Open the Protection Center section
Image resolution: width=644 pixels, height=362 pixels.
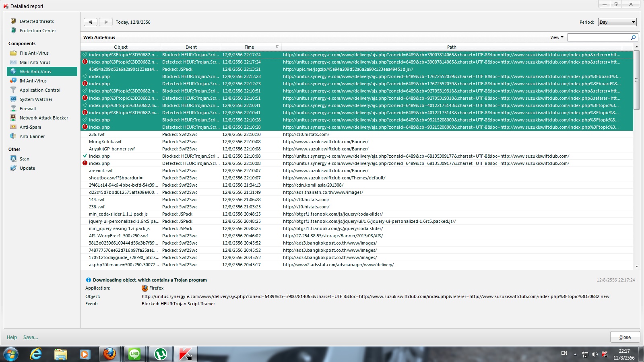38,31
